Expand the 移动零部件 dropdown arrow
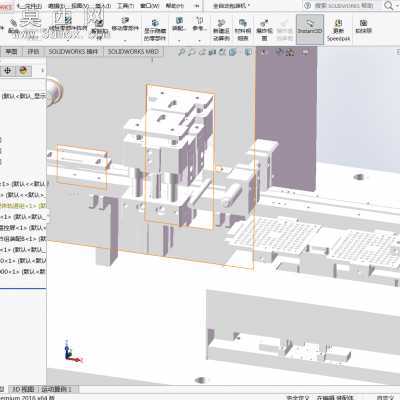 (x=125, y=41)
